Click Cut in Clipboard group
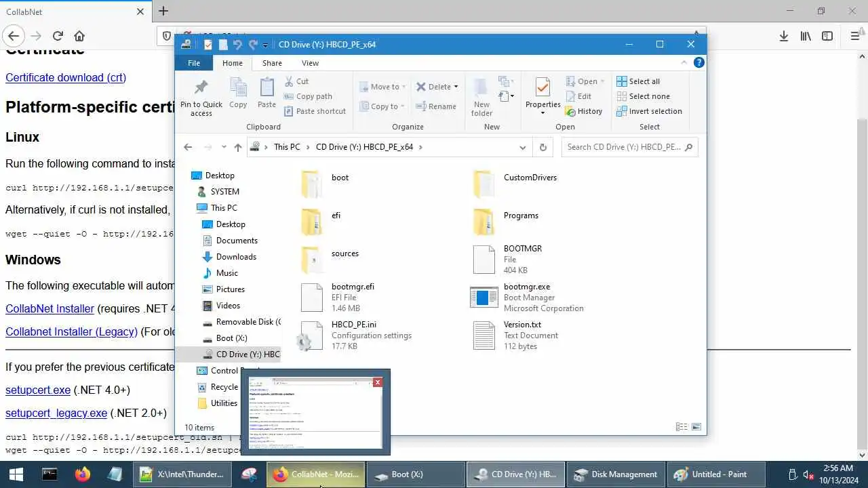Screen dimensions: 868x488 point(296,81)
